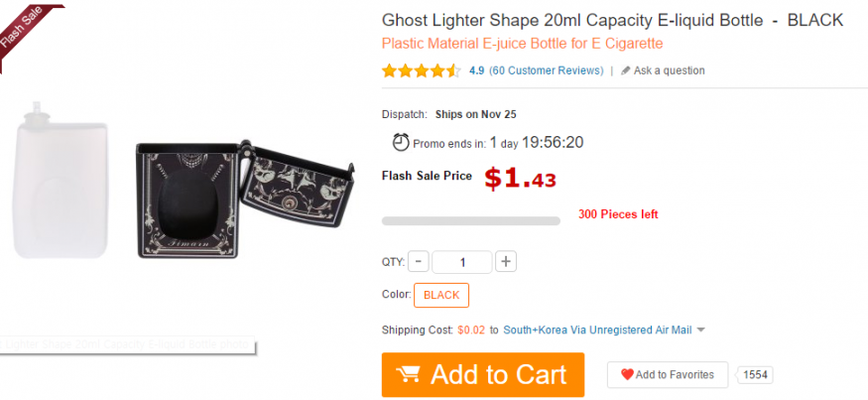The image size is (868, 400).
Task: Click the pencil Ask a question icon
Action: [x=626, y=70]
